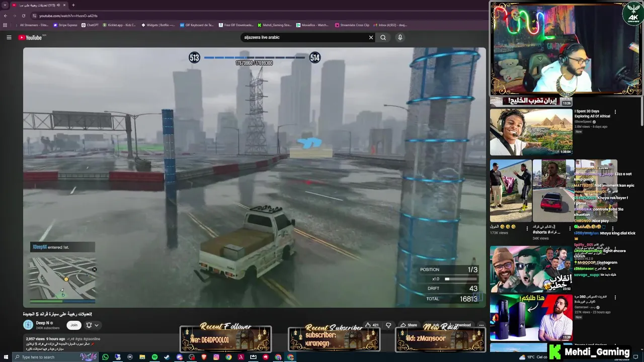Open a new browser tab with plus

73,5
